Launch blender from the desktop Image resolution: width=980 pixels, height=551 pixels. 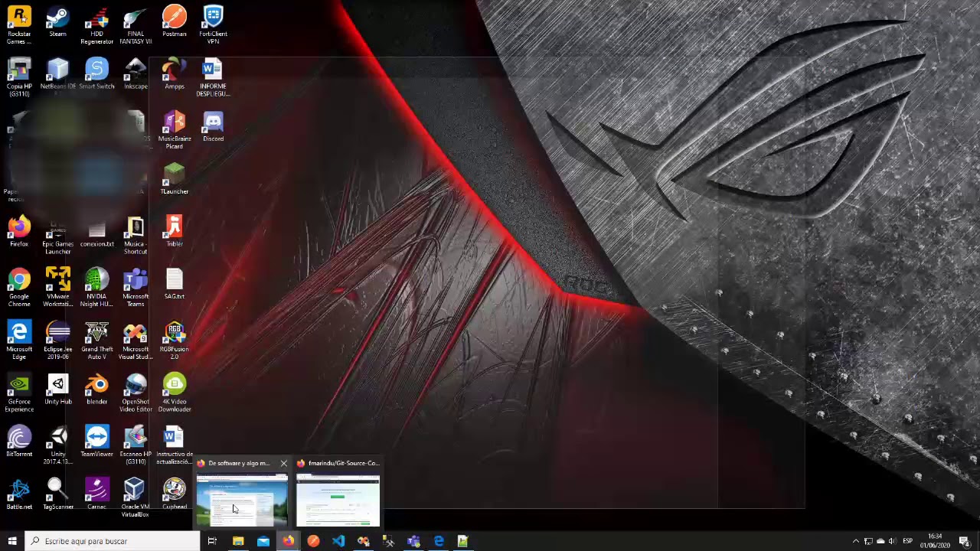tap(96, 389)
